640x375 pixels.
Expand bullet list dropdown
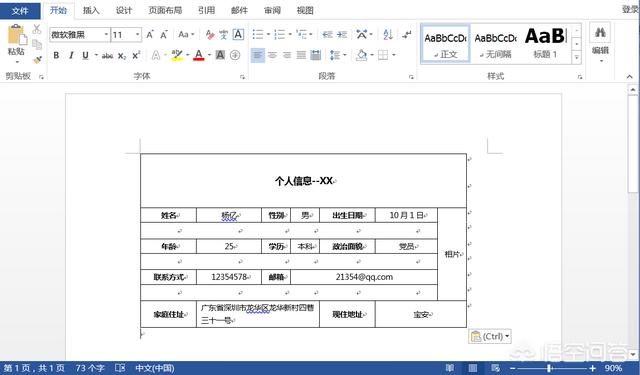269,35
